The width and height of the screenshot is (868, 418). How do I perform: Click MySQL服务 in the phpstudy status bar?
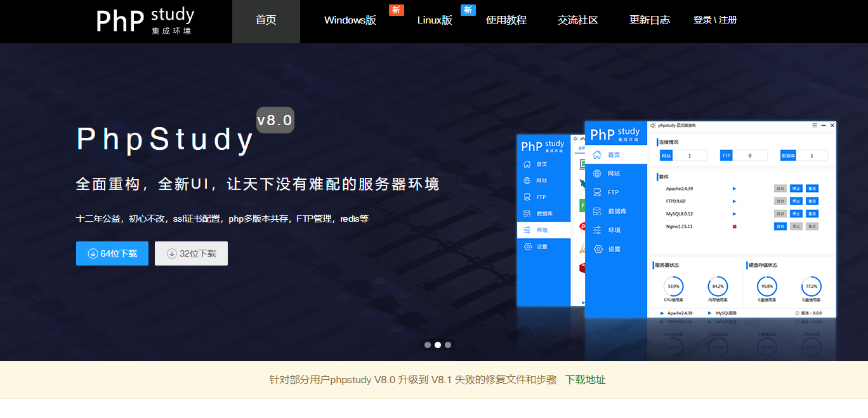pyautogui.click(x=726, y=313)
